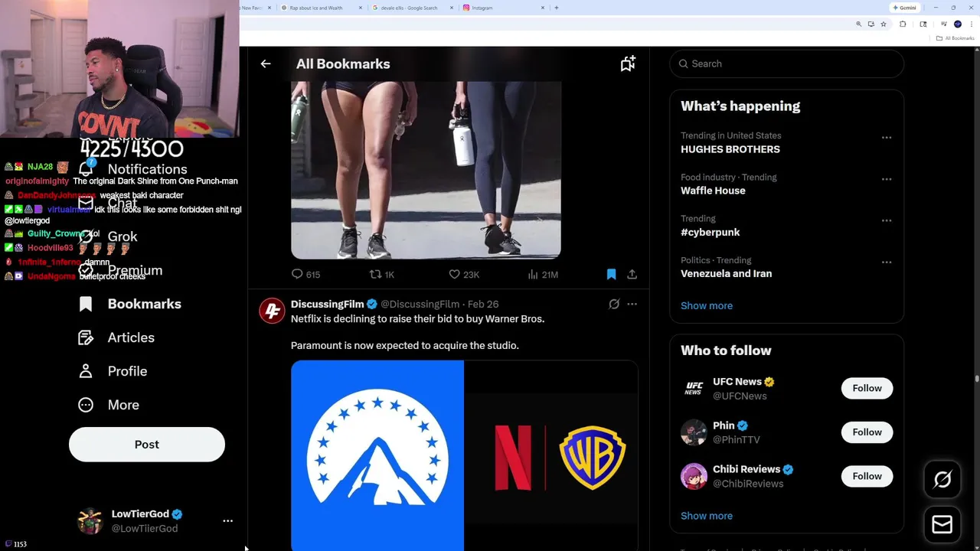Open a new browser tab with plus

pos(557,8)
